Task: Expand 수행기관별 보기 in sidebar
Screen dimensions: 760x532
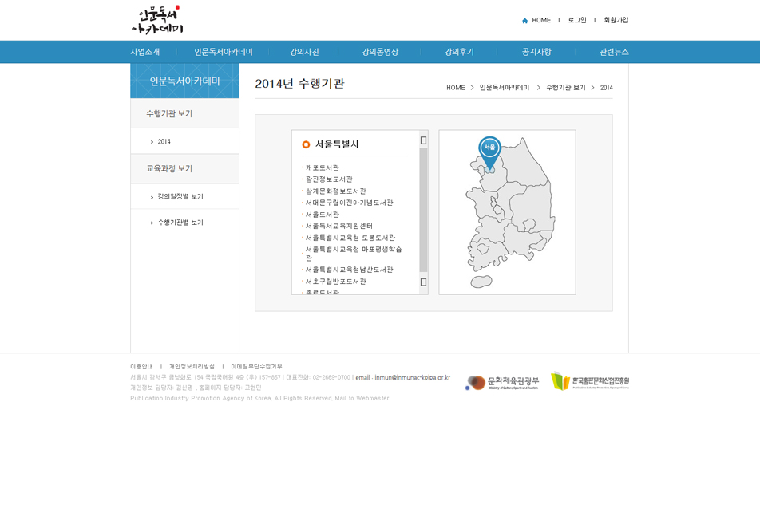Action: (180, 223)
